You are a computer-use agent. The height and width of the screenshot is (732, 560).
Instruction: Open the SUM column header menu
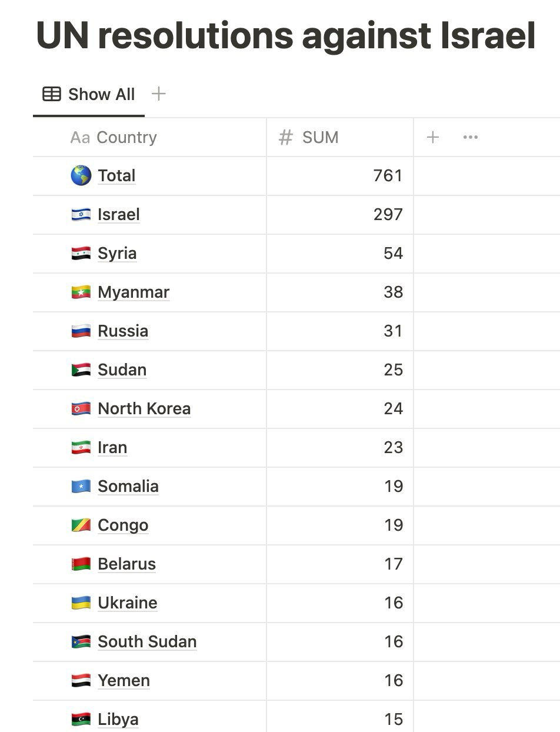[320, 138]
